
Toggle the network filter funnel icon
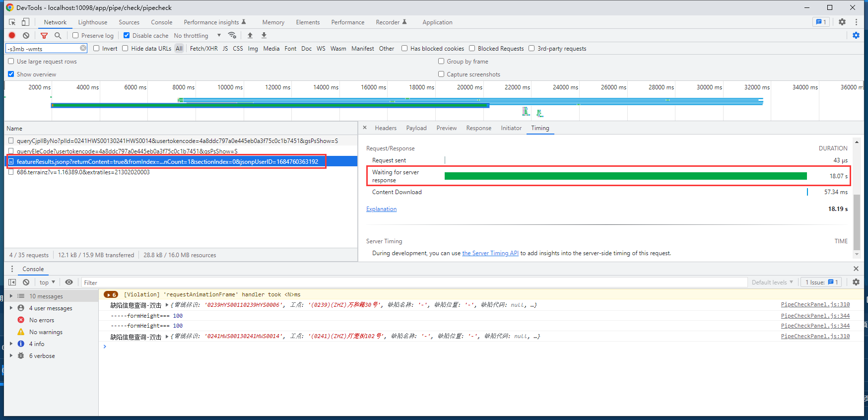44,35
